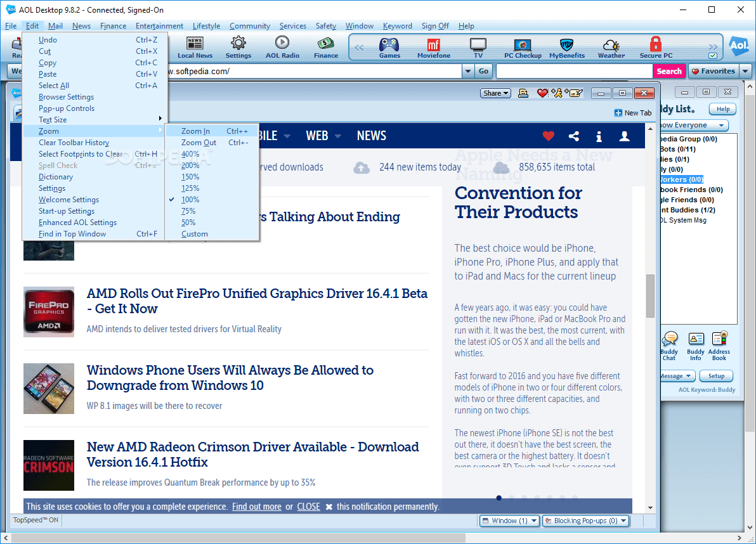Click Zoom In menu entry

pos(212,131)
